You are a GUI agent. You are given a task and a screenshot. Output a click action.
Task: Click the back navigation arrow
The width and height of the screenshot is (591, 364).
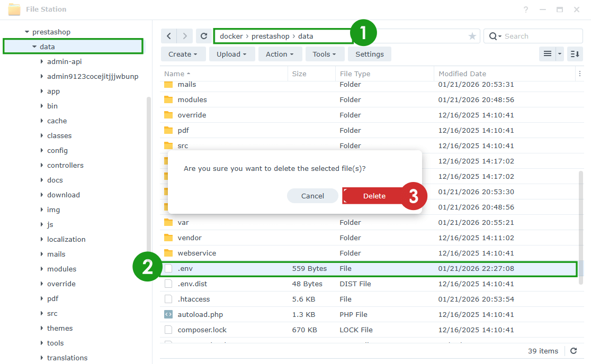[168, 35]
